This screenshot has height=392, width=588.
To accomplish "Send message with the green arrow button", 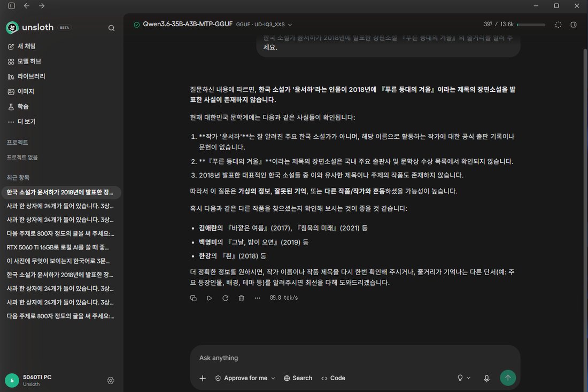I will [x=508, y=378].
